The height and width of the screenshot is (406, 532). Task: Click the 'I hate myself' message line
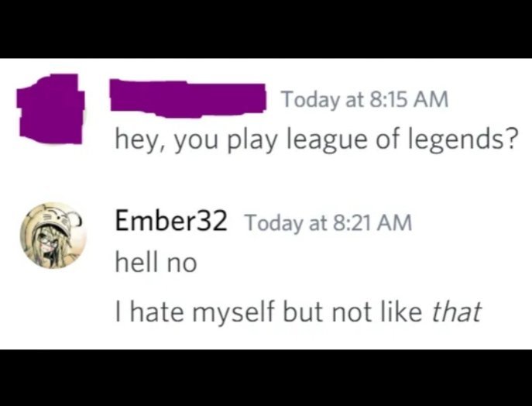click(x=298, y=311)
